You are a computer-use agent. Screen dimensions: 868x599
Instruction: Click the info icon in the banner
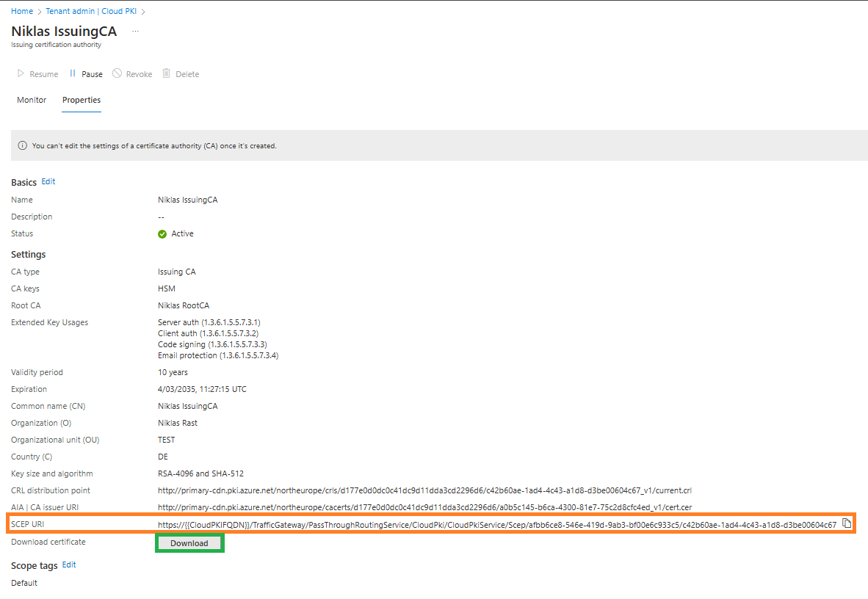point(22,146)
